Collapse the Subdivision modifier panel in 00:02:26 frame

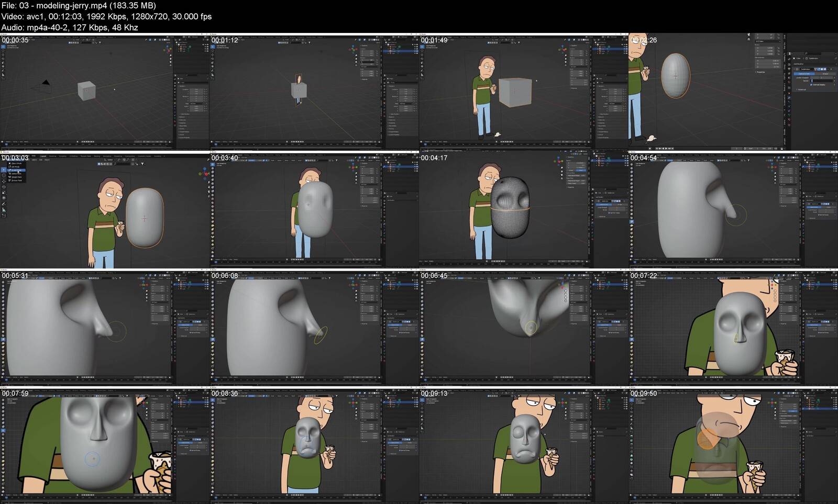pos(795,69)
